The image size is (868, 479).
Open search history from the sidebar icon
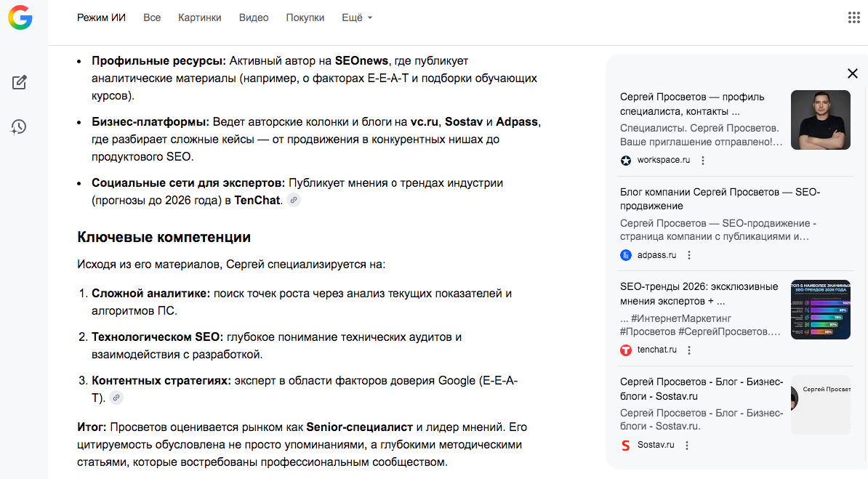click(x=20, y=126)
